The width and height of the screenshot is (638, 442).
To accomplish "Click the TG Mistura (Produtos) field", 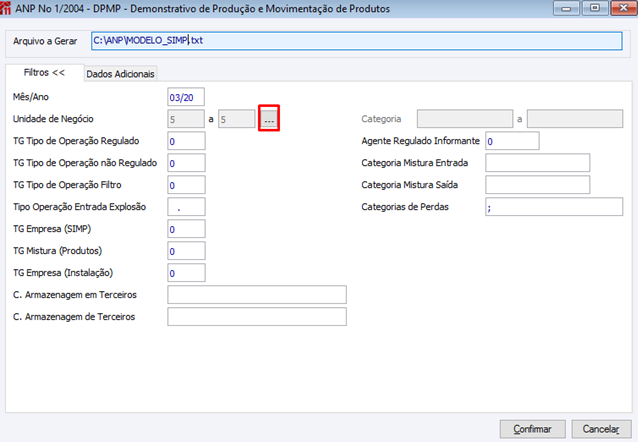I will tap(186, 251).
